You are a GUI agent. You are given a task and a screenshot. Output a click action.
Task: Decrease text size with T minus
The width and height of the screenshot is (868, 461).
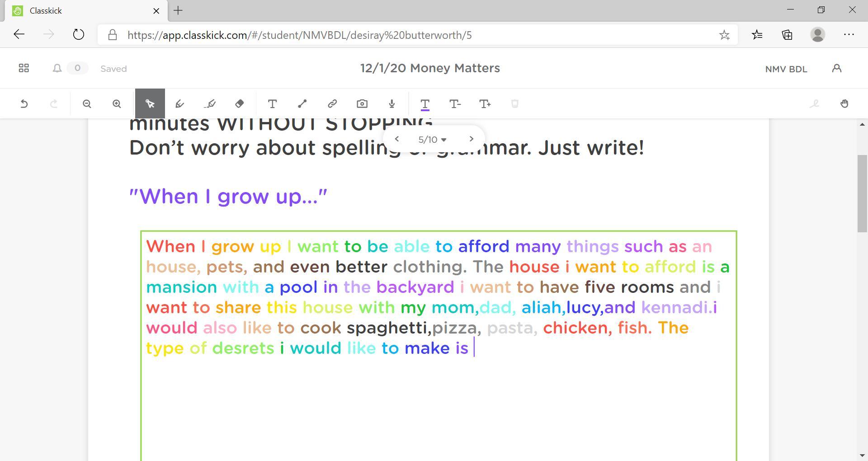click(455, 104)
